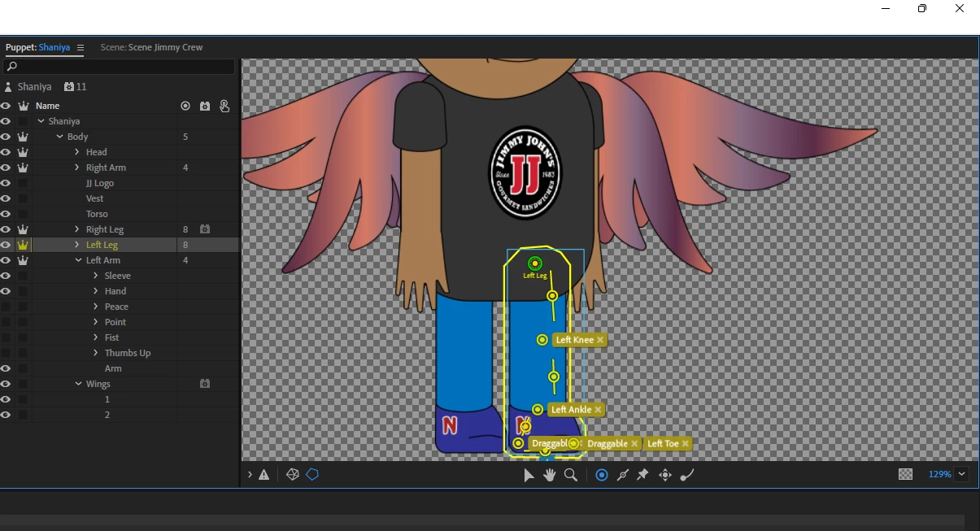This screenshot has width=980, height=531.
Task: Click the Name column header
Action: 47,106
